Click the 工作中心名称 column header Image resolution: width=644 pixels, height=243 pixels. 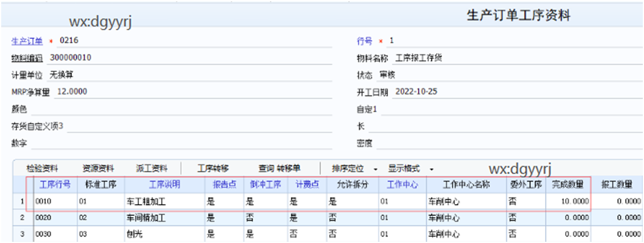(466, 185)
